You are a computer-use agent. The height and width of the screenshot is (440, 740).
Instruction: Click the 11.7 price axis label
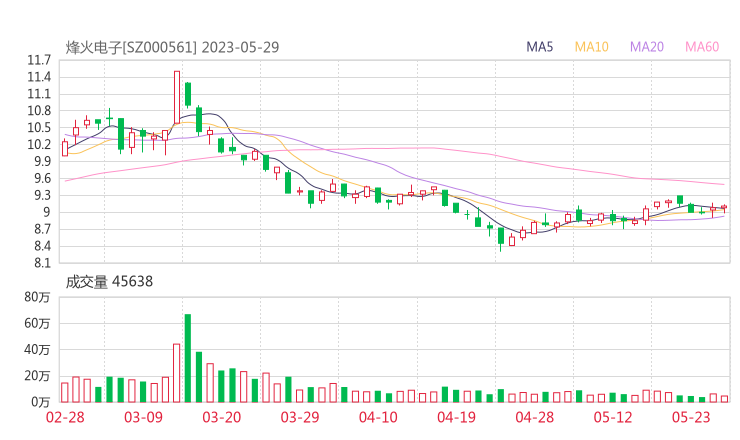pyautogui.click(x=39, y=60)
